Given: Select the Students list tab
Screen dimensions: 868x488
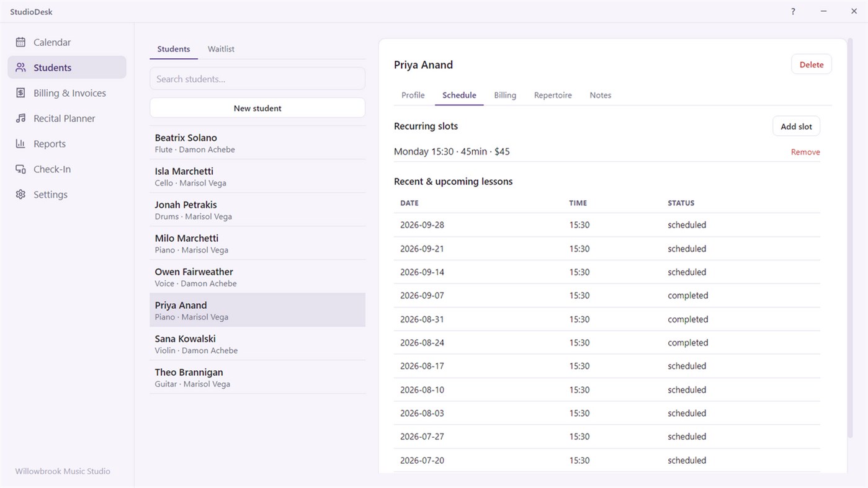Looking at the screenshot, I should pos(174,49).
